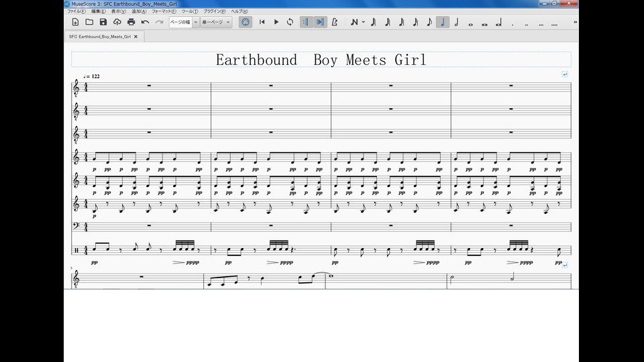Click the system break icon near title
This screenshot has width=644, height=362.
click(565, 74)
